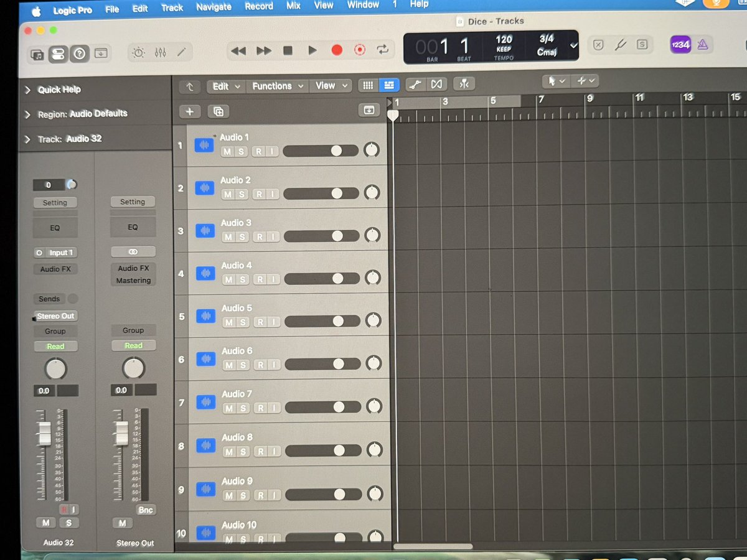747x560 pixels.
Task: Click the track-area back arrow button
Action: pyautogui.click(x=189, y=87)
